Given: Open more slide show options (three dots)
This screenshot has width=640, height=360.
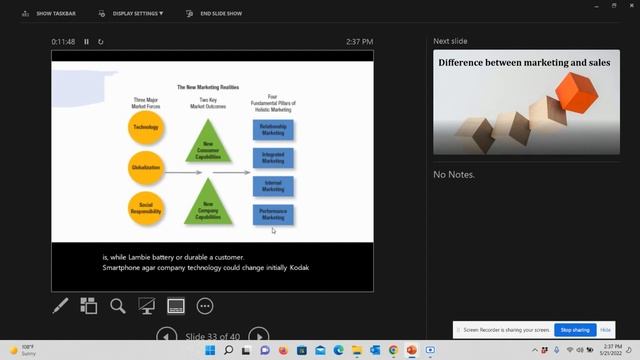Looking at the screenshot, I should point(205,306).
